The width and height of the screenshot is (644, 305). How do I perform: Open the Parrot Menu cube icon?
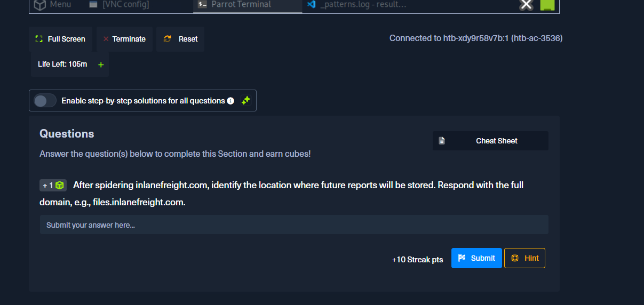click(x=40, y=5)
